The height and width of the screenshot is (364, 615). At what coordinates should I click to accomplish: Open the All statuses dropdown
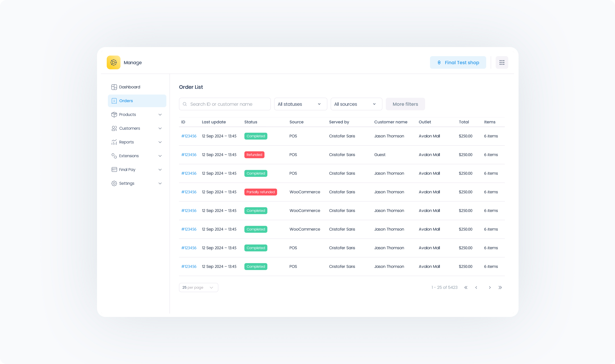pos(300,104)
